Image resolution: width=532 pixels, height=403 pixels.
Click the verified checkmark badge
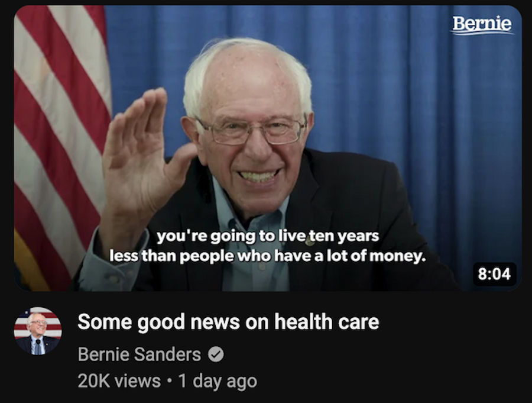[x=216, y=354]
